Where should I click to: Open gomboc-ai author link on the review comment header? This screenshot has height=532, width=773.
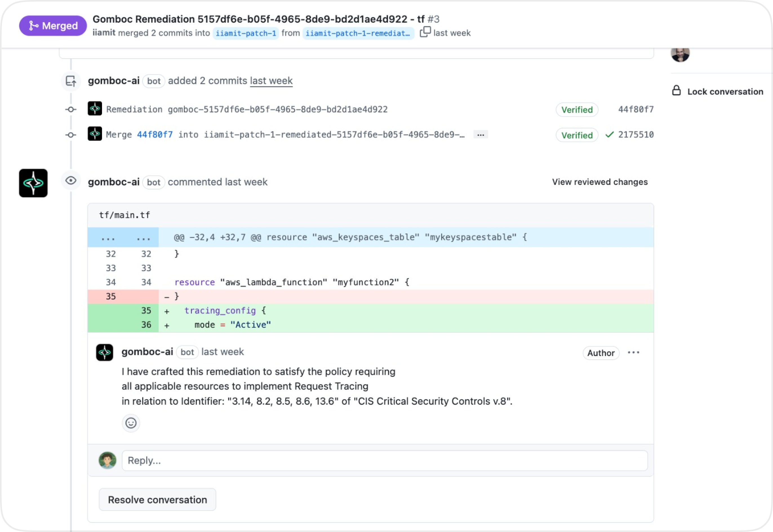click(x=114, y=182)
